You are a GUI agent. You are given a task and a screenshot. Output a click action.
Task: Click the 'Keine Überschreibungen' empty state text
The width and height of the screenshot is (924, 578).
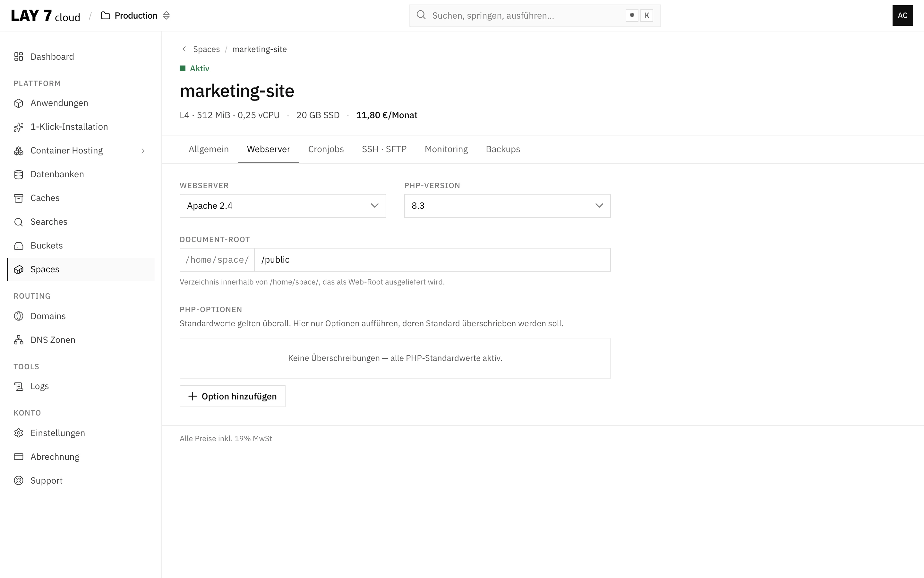[x=395, y=358]
